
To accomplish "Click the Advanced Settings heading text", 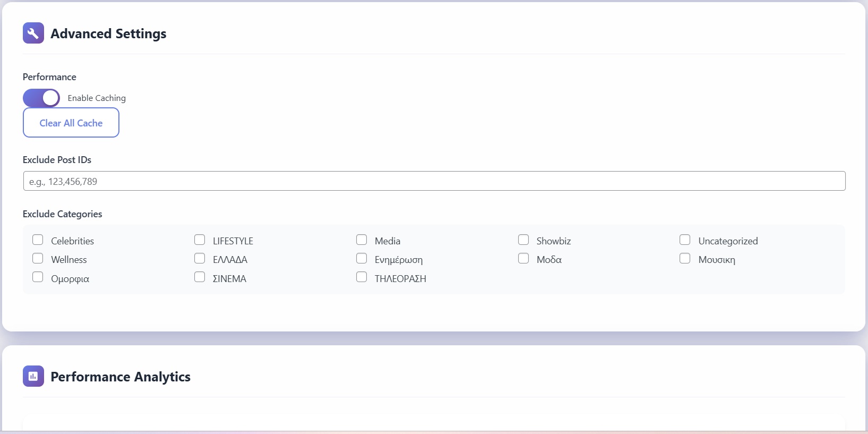I will [108, 33].
